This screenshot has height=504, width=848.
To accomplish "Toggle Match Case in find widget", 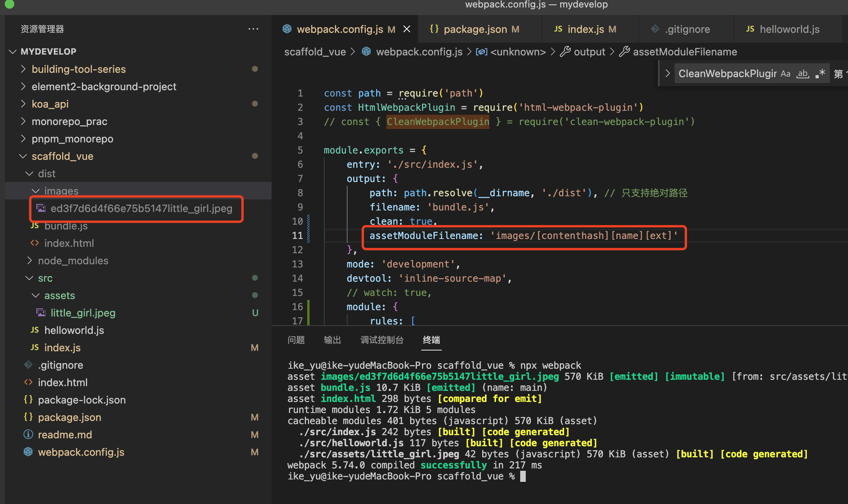I will tap(785, 74).
